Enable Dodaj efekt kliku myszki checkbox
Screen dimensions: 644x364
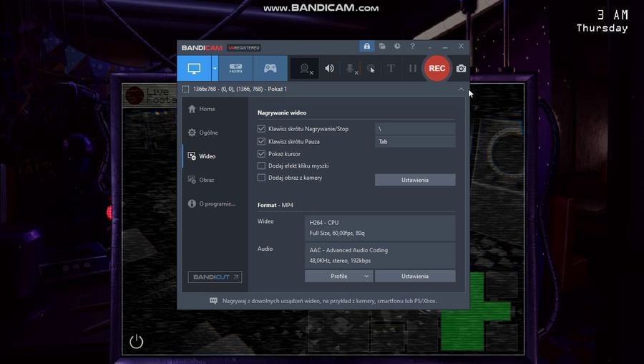261,166
